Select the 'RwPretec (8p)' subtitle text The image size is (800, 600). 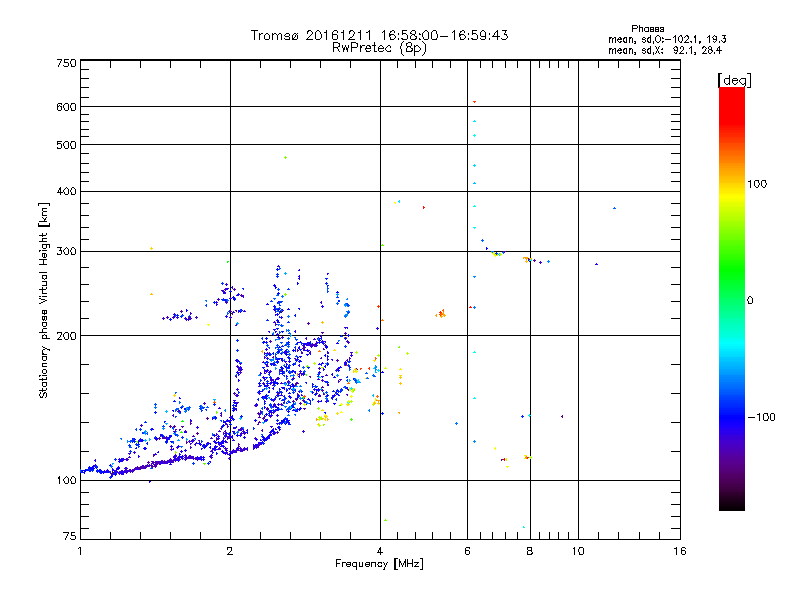point(379,48)
